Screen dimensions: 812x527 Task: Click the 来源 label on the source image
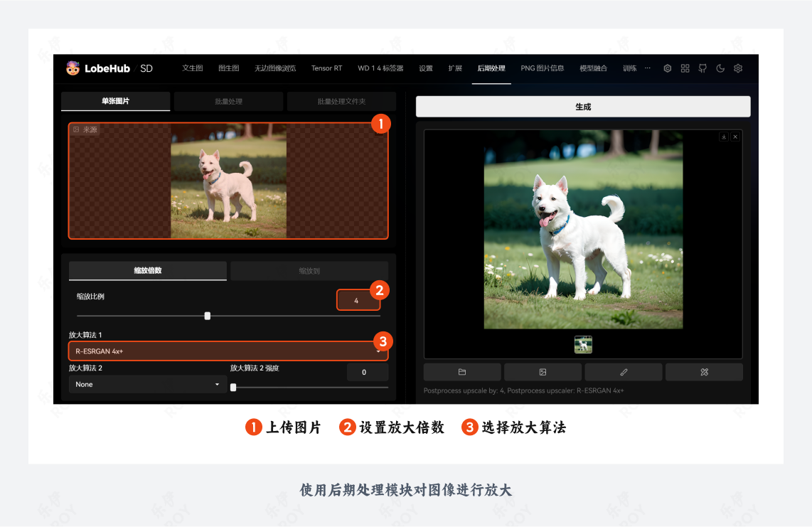coord(85,129)
